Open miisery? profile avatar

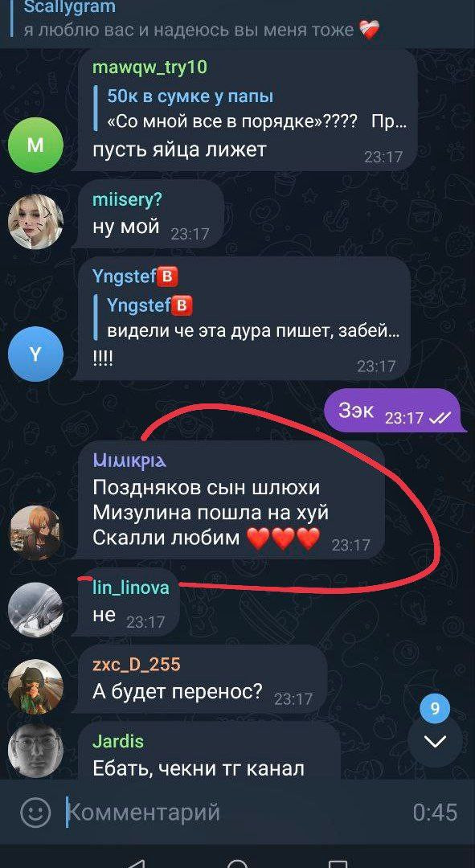(x=35, y=222)
